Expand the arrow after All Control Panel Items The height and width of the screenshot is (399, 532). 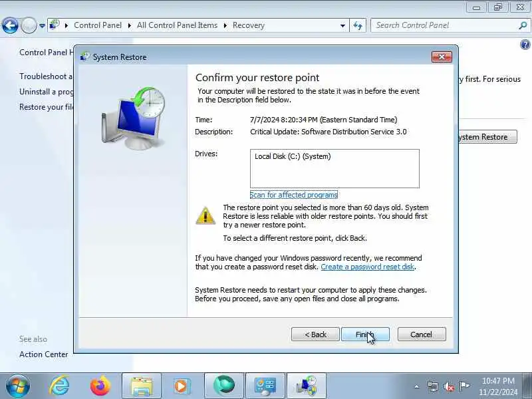click(225, 25)
